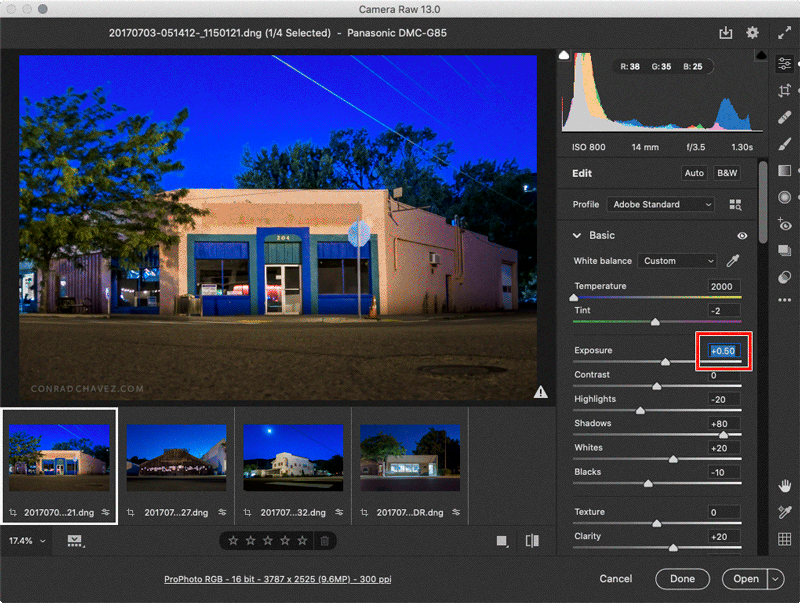Select the Crop and Rotate tool

784,91
